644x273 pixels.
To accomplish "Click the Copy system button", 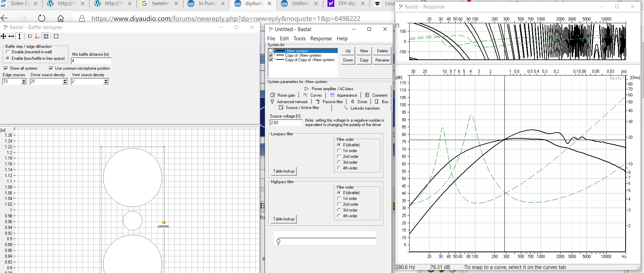I will 364,60.
